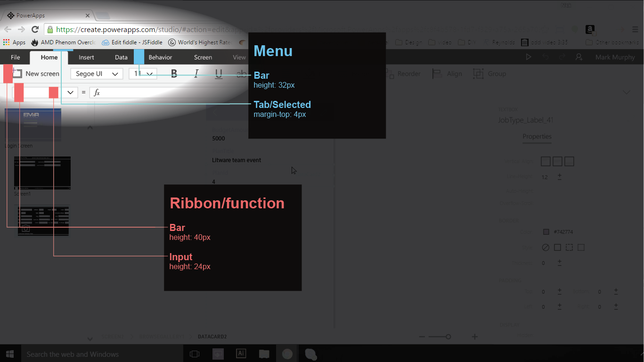Click the New screen icon
Viewport: 644px width, 362px height.
pos(17,74)
